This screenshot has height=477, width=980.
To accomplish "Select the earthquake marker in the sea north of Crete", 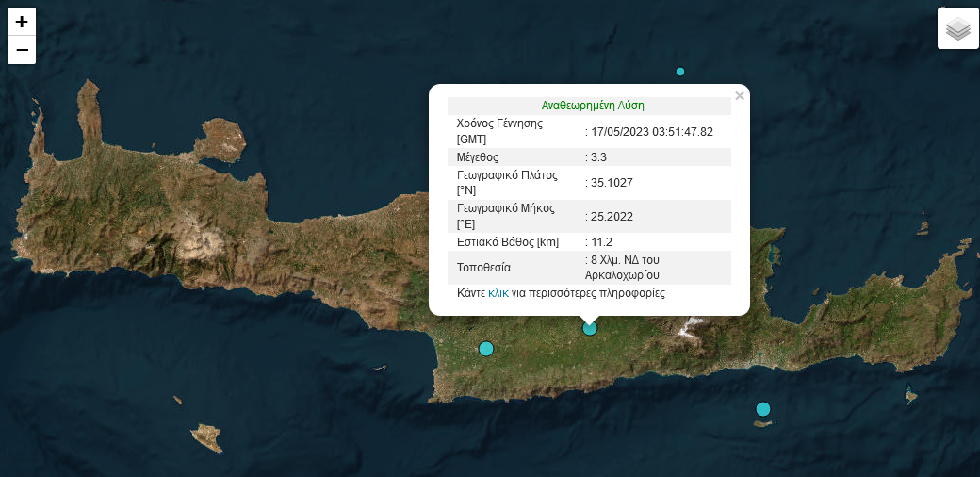I will pyautogui.click(x=680, y=72).
